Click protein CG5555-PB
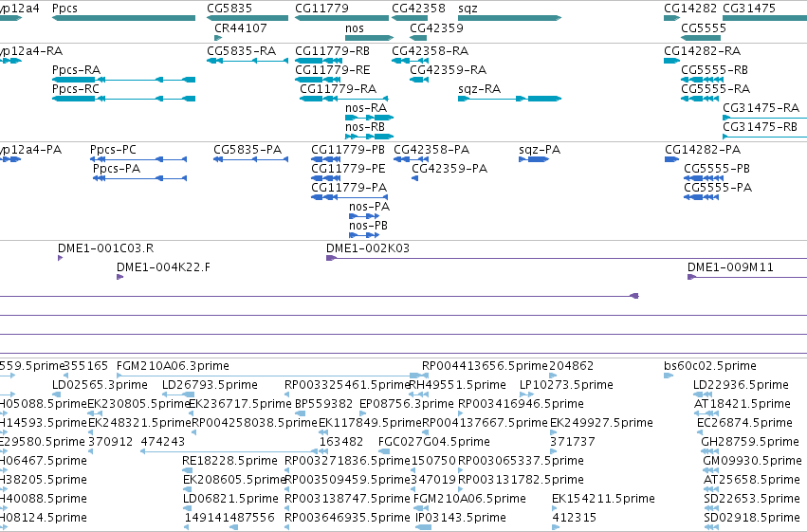The width and height of the screenshot is (807, 532). click(717, 169)
